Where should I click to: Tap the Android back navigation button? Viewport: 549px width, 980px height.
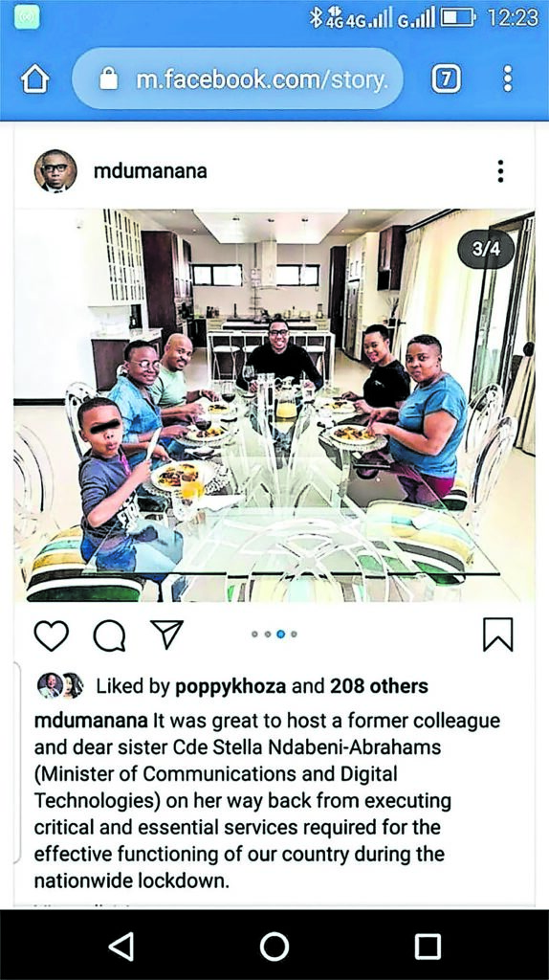(x=121, y=946)
